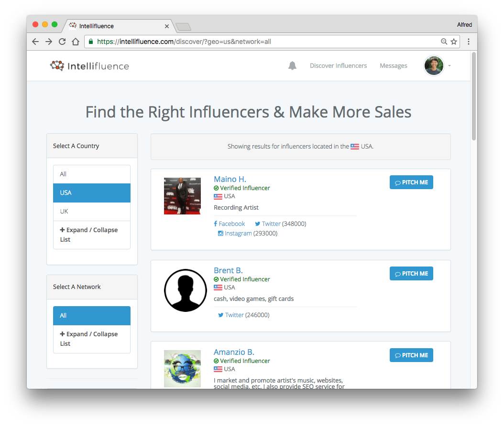Bookmark the page with the star icon
Viewport: 504px width, 427px height.
(x=454, y=42)
